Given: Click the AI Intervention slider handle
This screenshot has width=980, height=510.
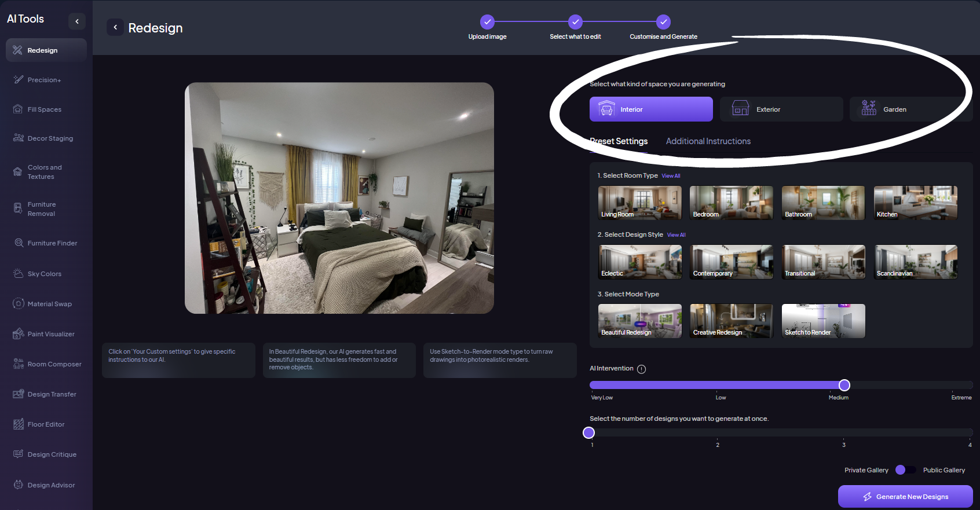Looking at the screenshot, I should click(844, 386).
